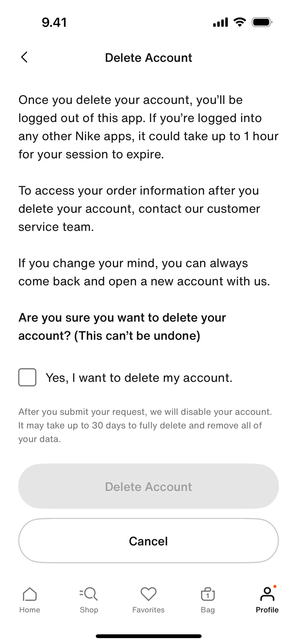
Task: Tap the battery status icon
Action: click(x=262, y=22)
